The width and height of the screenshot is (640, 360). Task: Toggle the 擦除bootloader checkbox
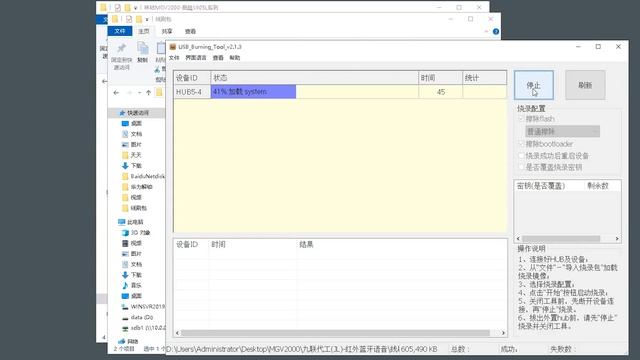[521, 144]
